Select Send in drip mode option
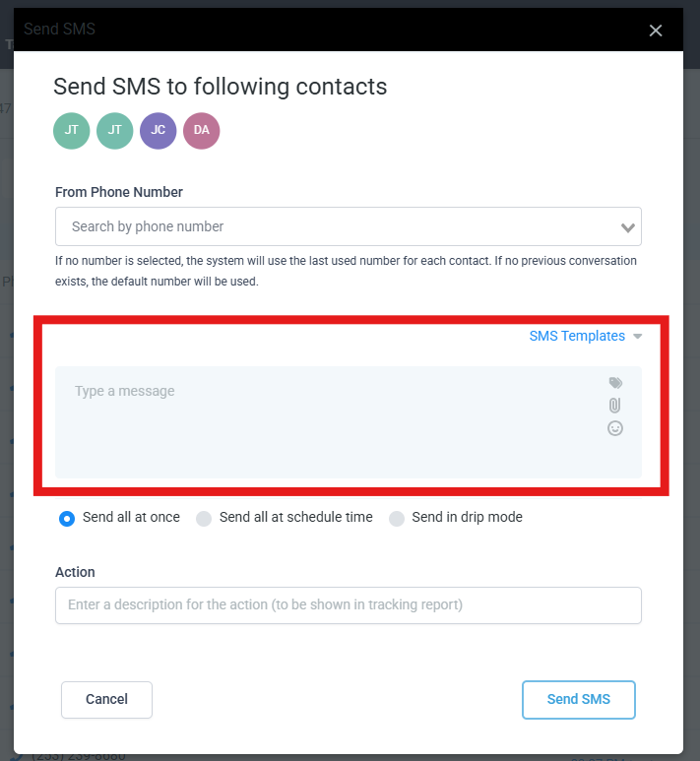 [397, 518]
